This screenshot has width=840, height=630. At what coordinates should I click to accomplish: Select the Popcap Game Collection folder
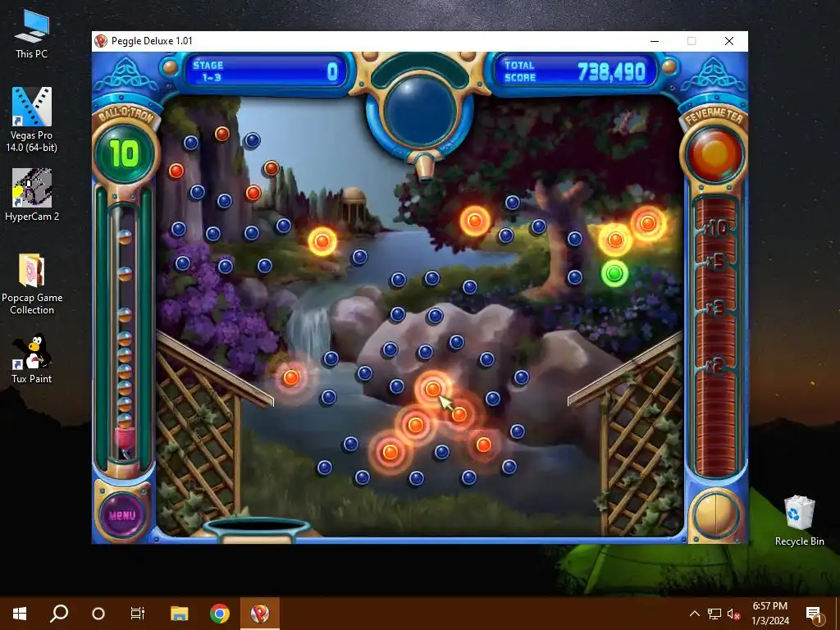(x=32, y=284)
